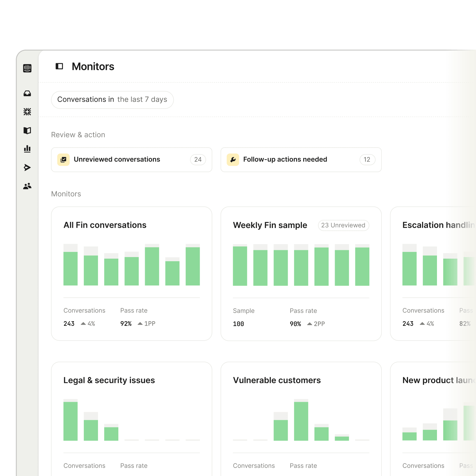
Task: Open the Vulnerable customers monitor
Action: pos(301,416)
